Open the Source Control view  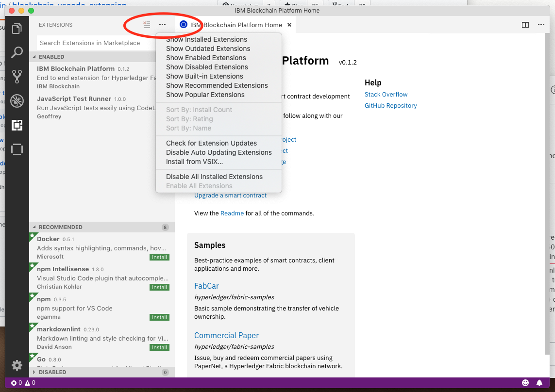pos(17,77)
